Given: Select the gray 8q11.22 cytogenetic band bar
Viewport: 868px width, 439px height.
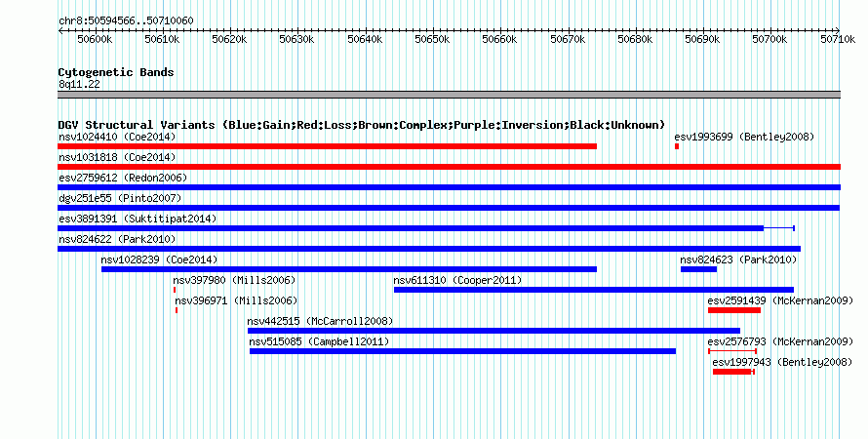Looking at the screenshot, I should [449, 95].
